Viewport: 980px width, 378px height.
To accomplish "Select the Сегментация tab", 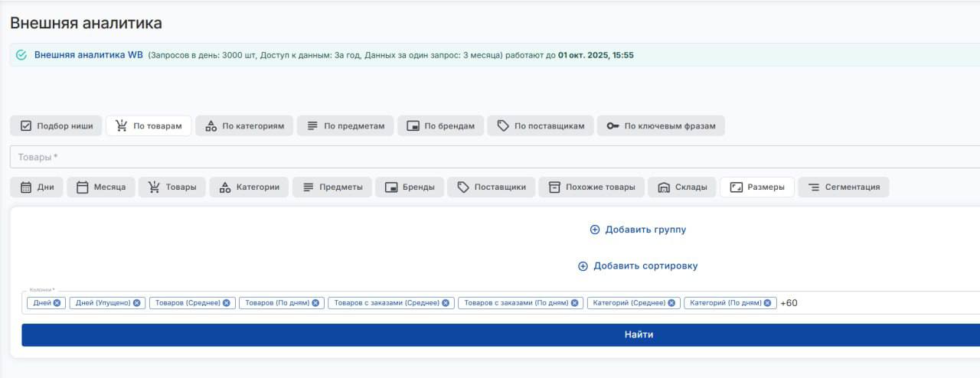I will pos(844,187).
